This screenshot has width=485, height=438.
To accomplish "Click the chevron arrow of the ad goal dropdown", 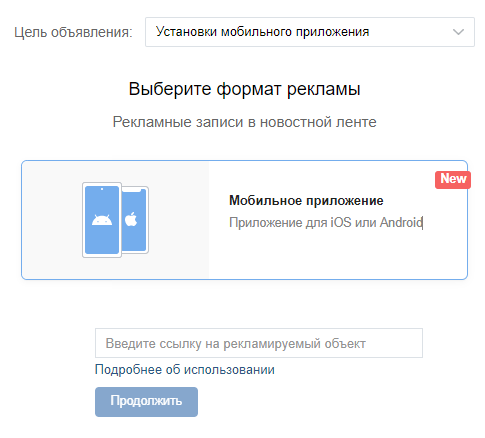I will point(458,32).
